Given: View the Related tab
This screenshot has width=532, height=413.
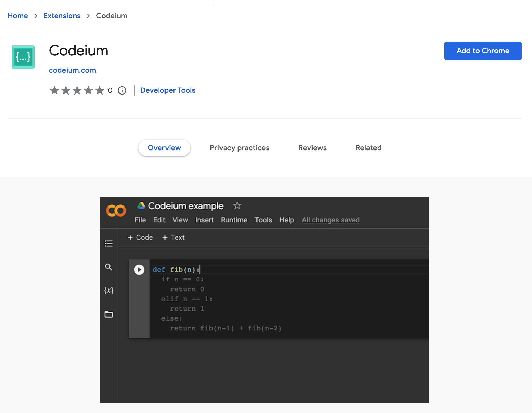Looking at the screenshot, I should (x=368, y=148).
